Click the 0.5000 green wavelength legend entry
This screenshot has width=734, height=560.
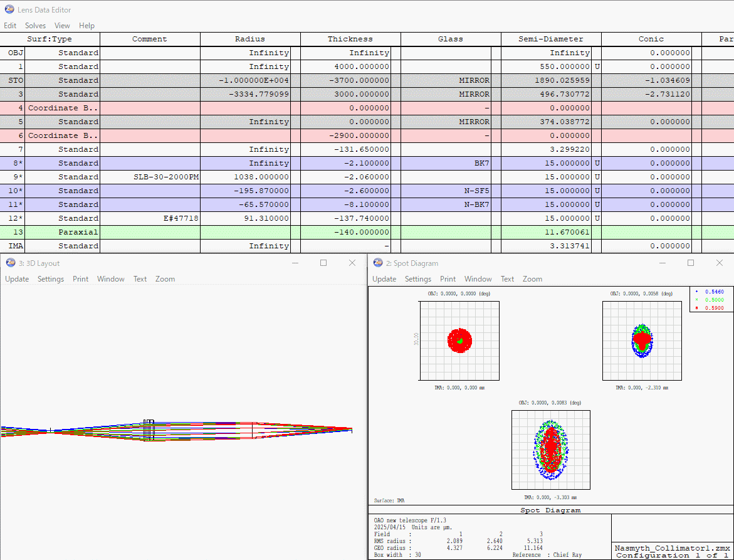click(x=710, y=300)
